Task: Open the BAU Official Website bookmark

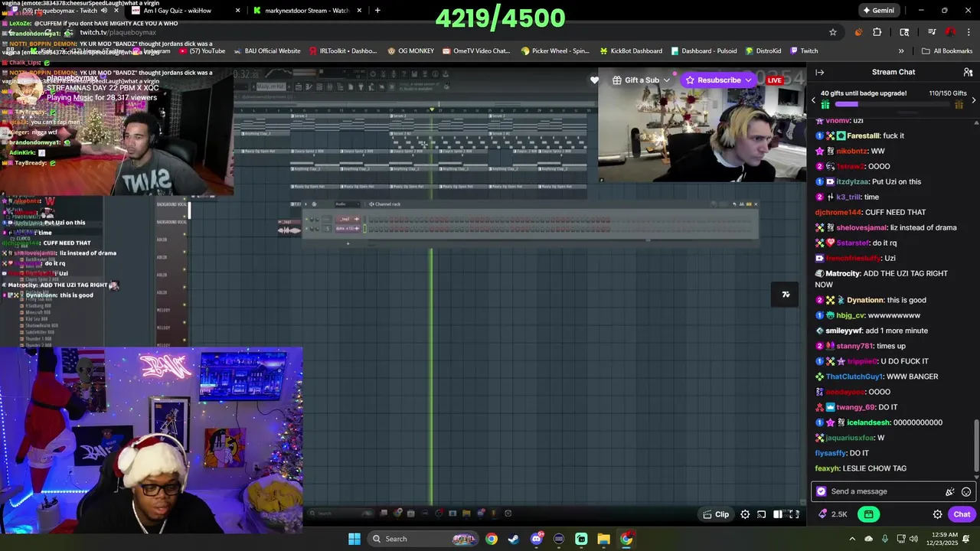Action: 267,51
